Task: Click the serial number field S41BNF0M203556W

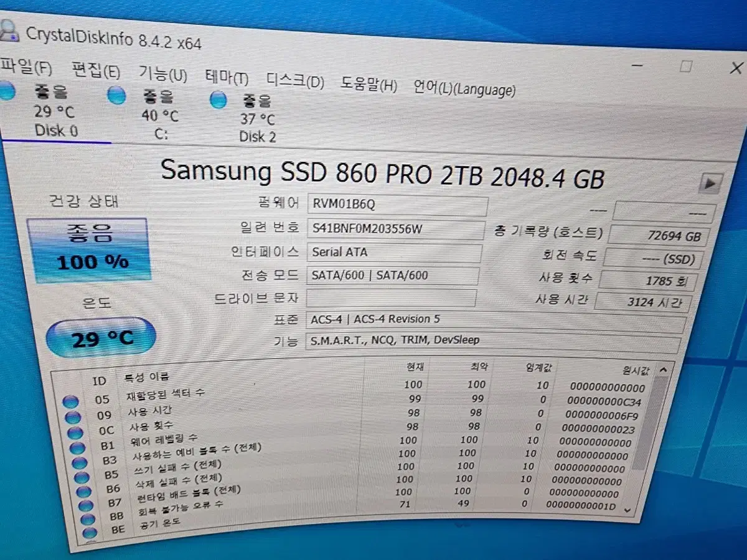Action: point(395,229)
